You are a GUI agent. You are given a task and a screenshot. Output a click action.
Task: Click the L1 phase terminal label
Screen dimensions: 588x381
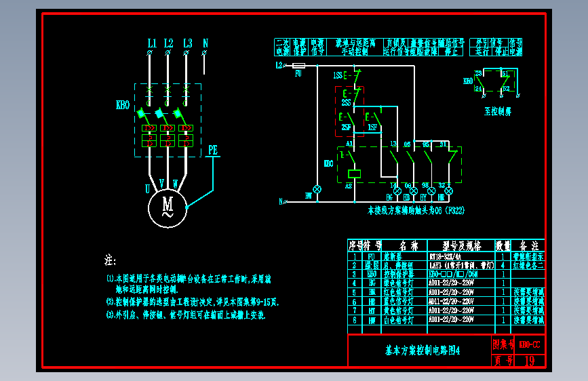[152, 43]
